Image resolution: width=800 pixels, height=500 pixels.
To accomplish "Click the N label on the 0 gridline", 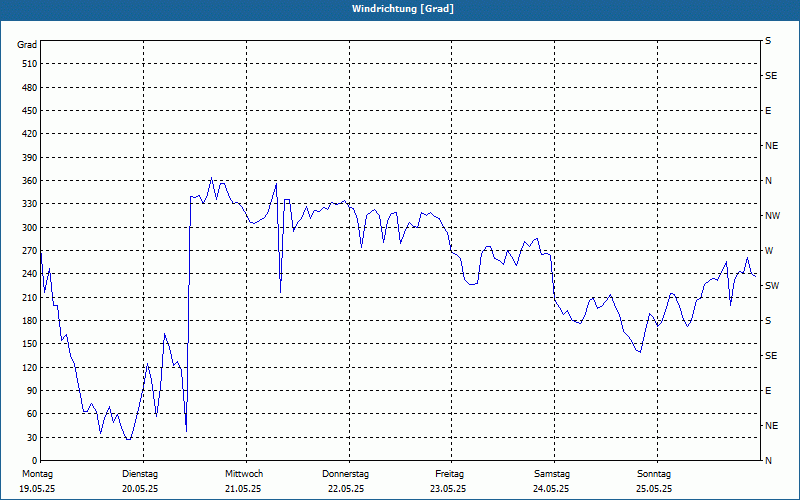I will (768, 461).
